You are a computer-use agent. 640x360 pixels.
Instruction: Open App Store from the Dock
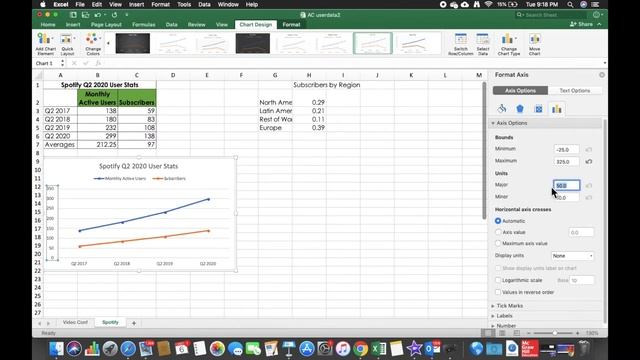307,349
